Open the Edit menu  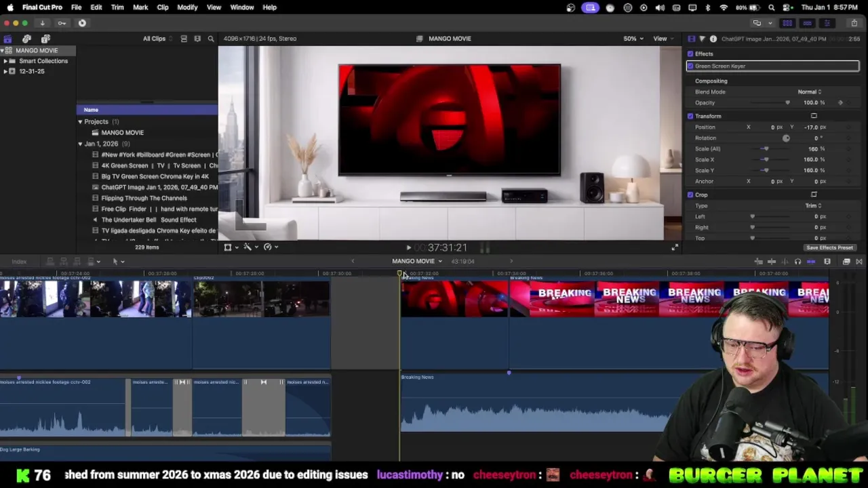96,7
